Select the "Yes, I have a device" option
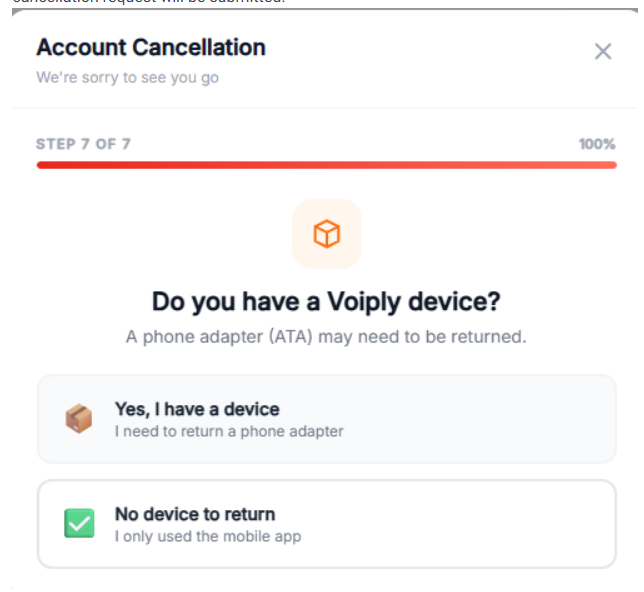This screenshot has width=644, height=592. tap(326, 419)
